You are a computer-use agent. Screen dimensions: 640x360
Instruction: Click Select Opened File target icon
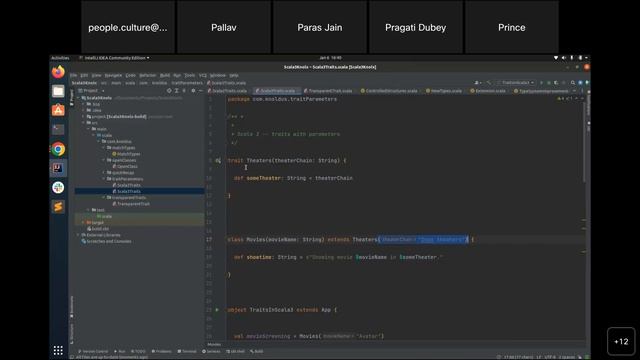point(169,91)
